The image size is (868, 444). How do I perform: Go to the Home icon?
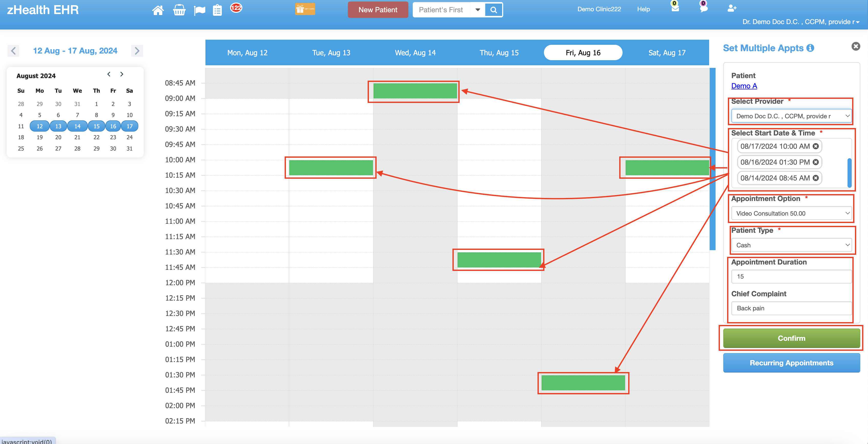click(158, 10)
